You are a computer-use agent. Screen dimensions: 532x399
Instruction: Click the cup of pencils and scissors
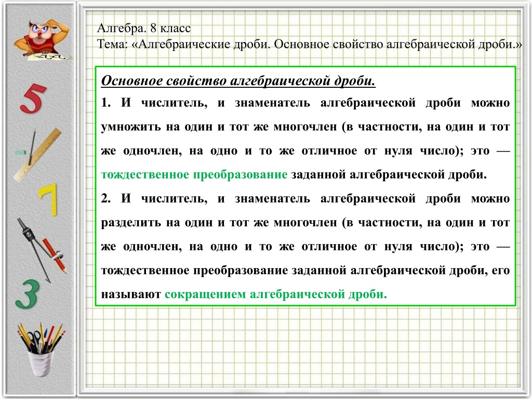(x=41, y=350)
